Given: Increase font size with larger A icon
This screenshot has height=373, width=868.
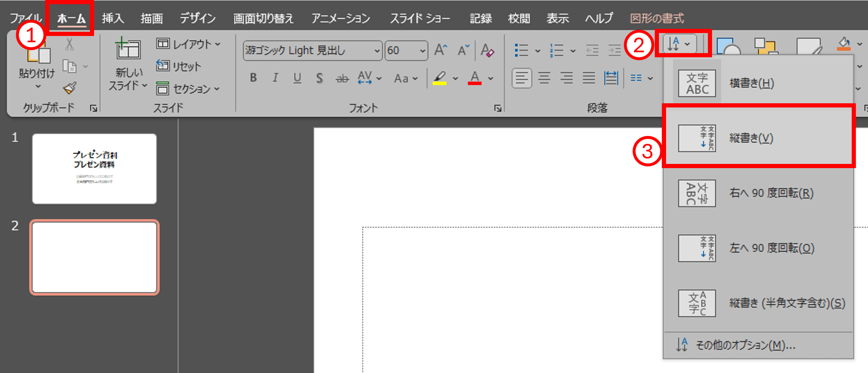Looking at the screenshot, I should point(441,51).
